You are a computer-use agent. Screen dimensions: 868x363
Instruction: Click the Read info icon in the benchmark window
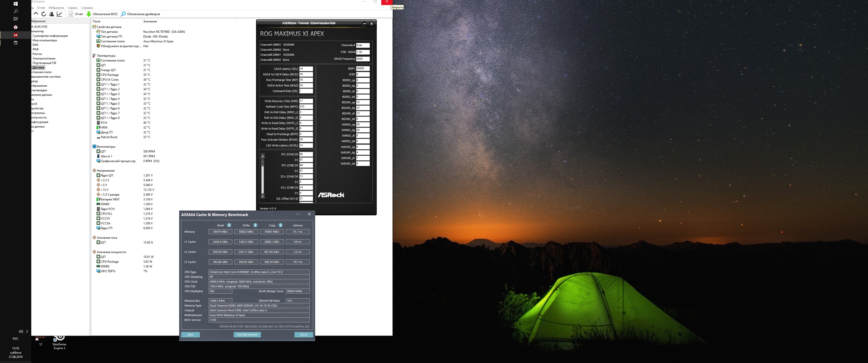(x=229, y=225)
